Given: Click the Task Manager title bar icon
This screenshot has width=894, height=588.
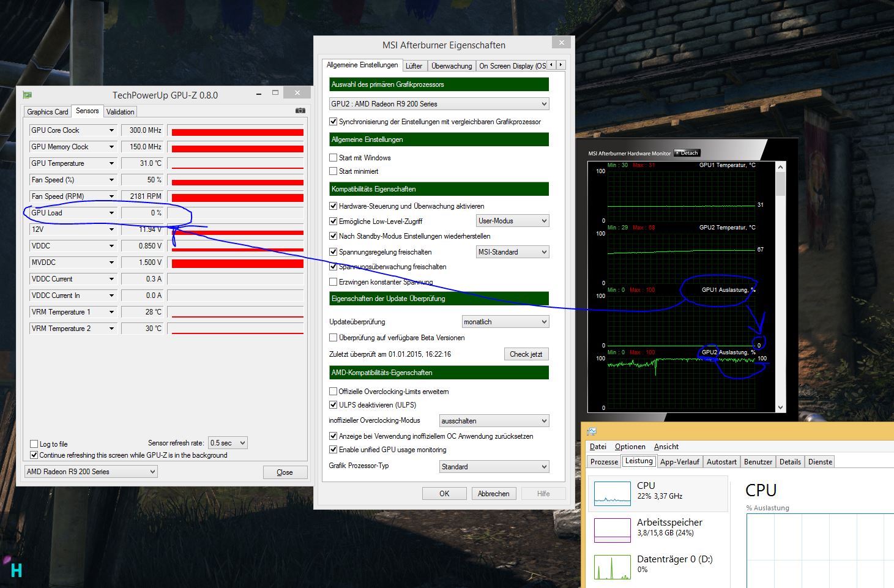Looking at the screenshot, I should point(591,431).
